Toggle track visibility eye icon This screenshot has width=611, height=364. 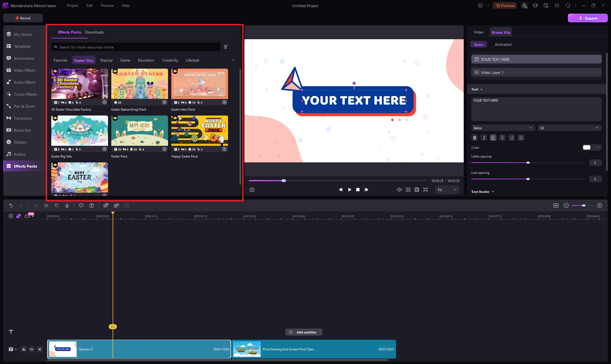point(32,349)
